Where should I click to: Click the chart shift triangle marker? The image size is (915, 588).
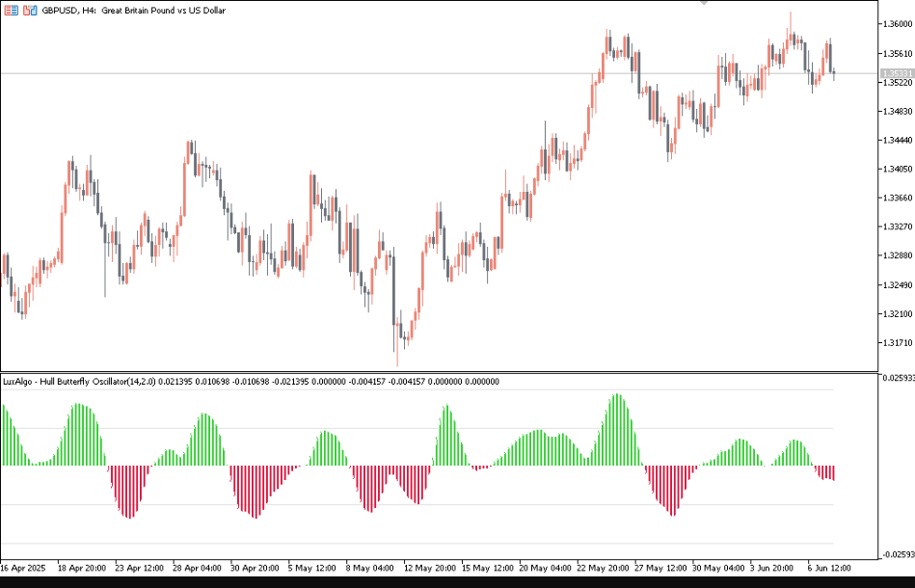[705, 3]
